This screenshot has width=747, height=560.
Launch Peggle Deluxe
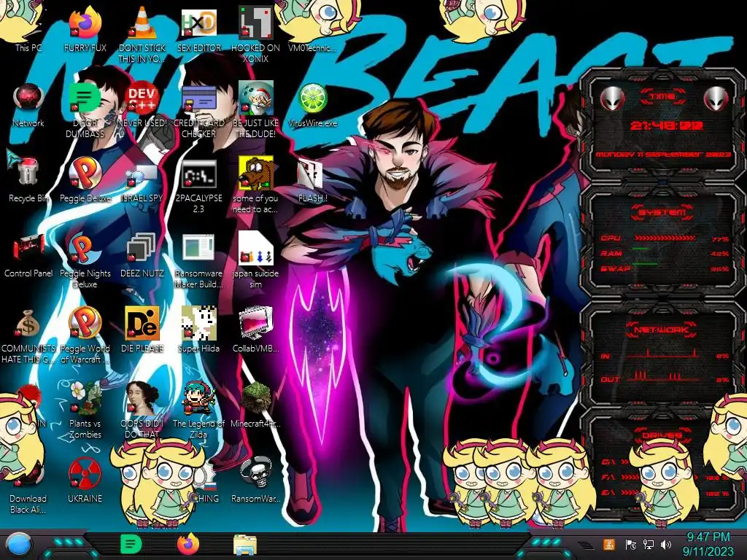(x=85, y=179)
